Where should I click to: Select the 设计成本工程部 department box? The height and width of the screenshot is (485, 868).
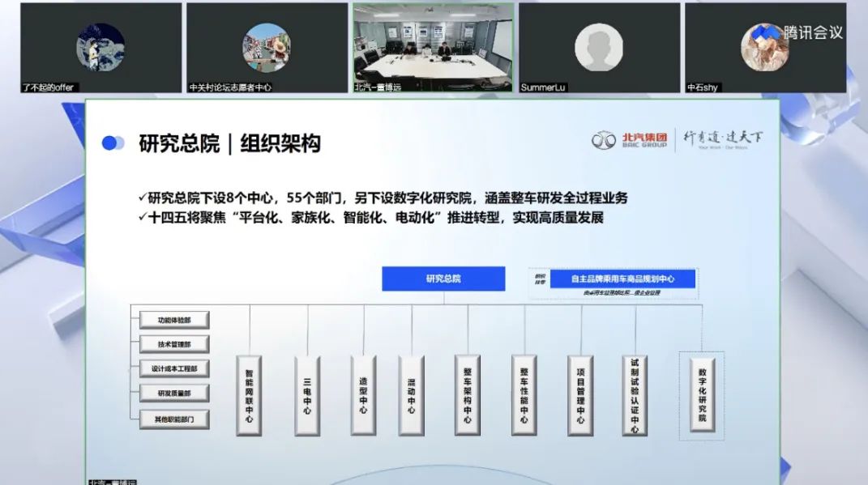174,368
